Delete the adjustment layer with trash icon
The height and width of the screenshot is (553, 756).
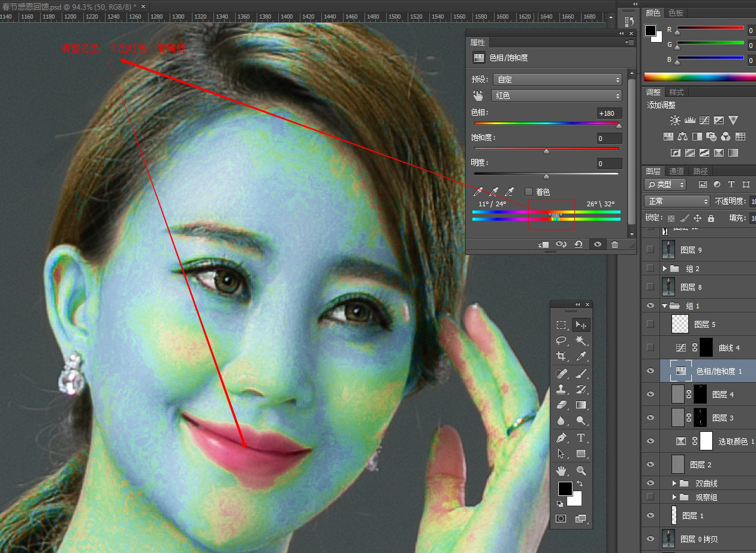(x=615, y=245)
